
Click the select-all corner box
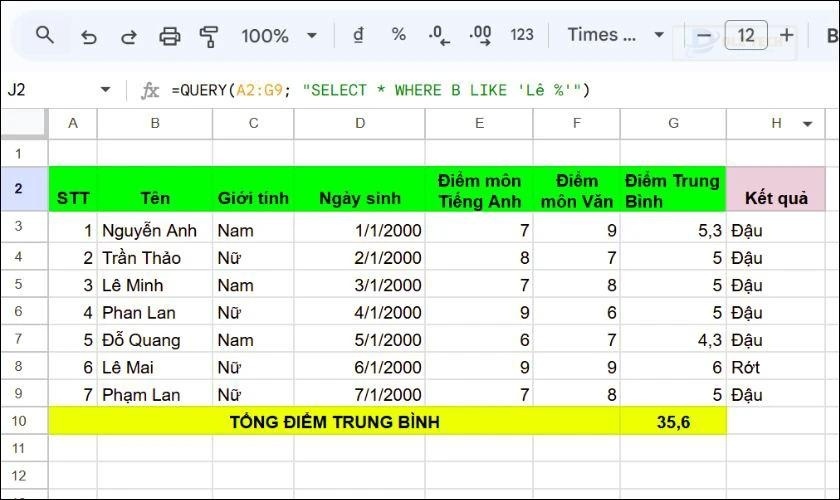click(24, 123)
